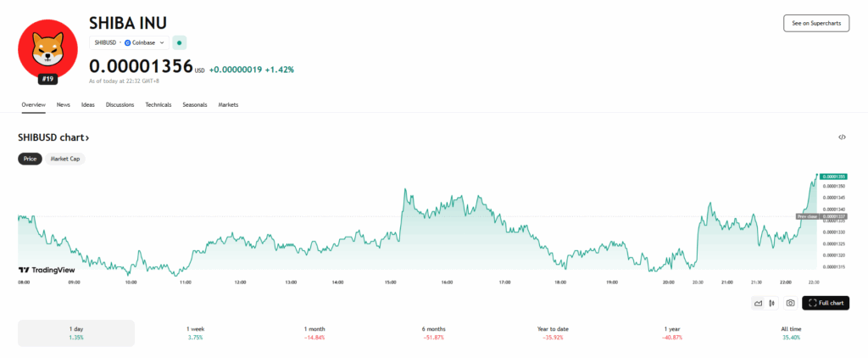Click the #19 rank badge

coord(48,79)
